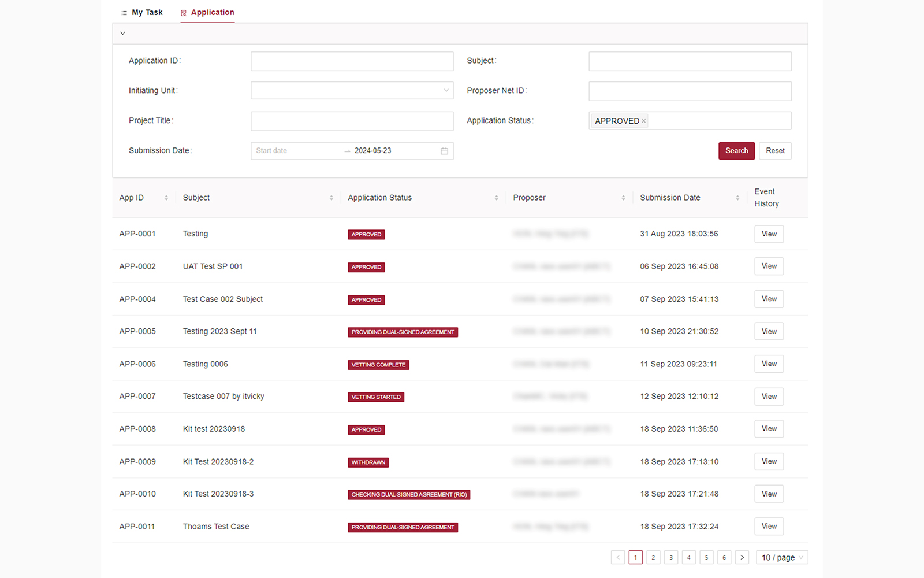Open the Submission Date calendar picker
Viewport: 924px width, 578px height.
click(x=444, y=151)
